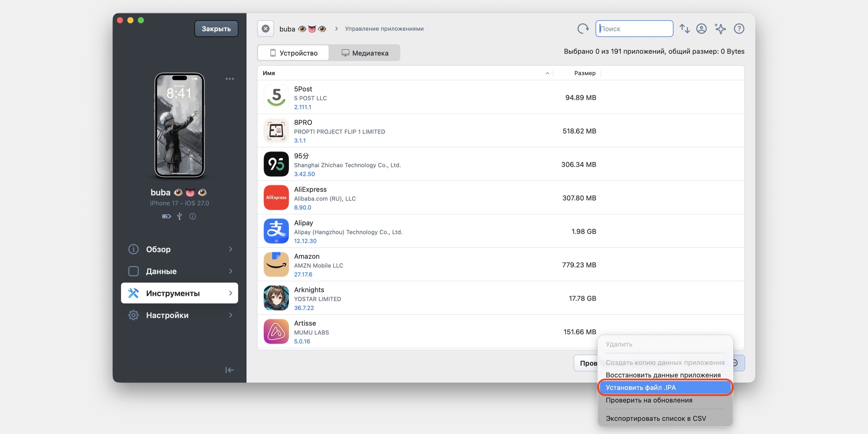The image size is (868, 434).
Task: Click the Shanghai Zhichao Technology developer text
Action: pyautogui.click(x=347, y=165)
